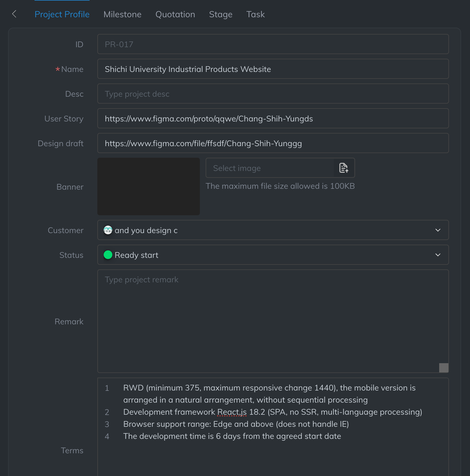Expand the Status dropdown chevron
The image size is (470, 476).
coord(438,255)
